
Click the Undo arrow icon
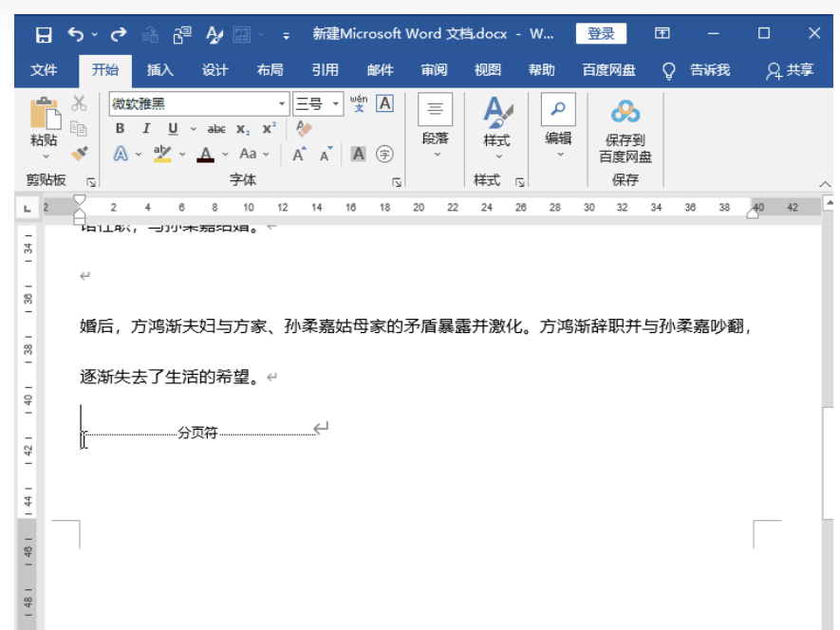tap(76, 34)
